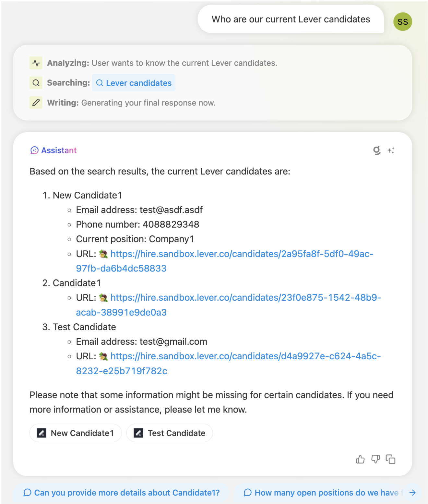Click the search engine icon beside sparkle
This screenshot has width=428, height=504.
click(x=376, y=150)
